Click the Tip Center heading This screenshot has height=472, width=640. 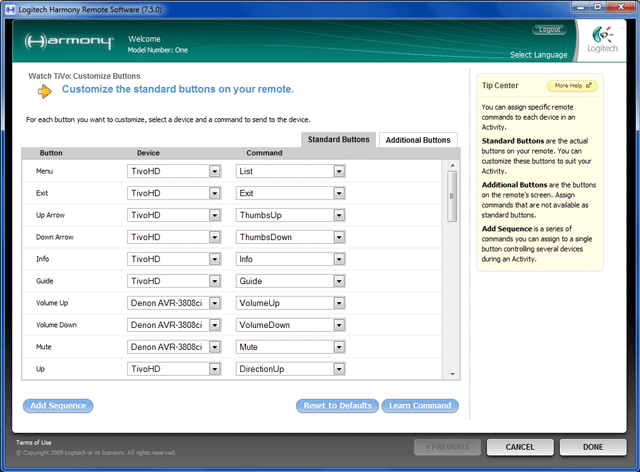[500, 86]
